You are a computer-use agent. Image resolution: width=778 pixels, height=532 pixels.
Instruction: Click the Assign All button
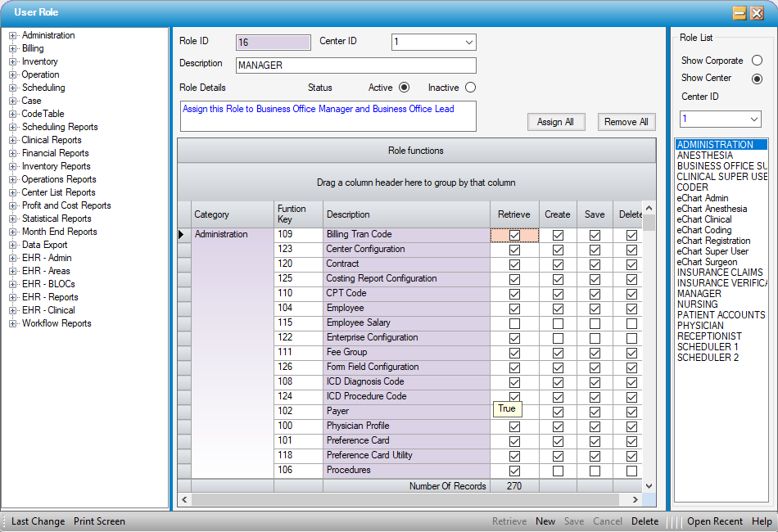point(556,122)
